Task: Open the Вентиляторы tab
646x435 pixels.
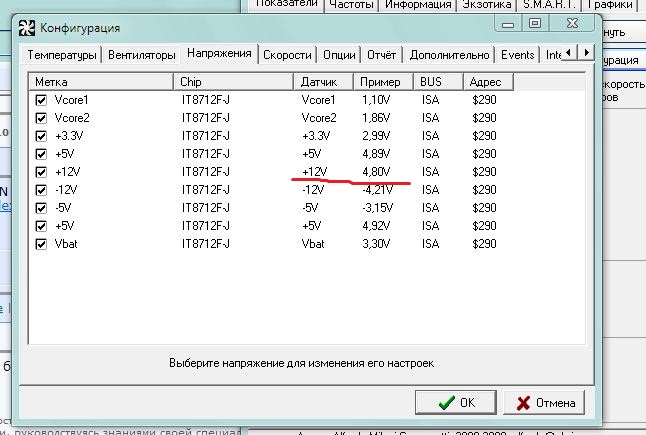Action: 142,54
